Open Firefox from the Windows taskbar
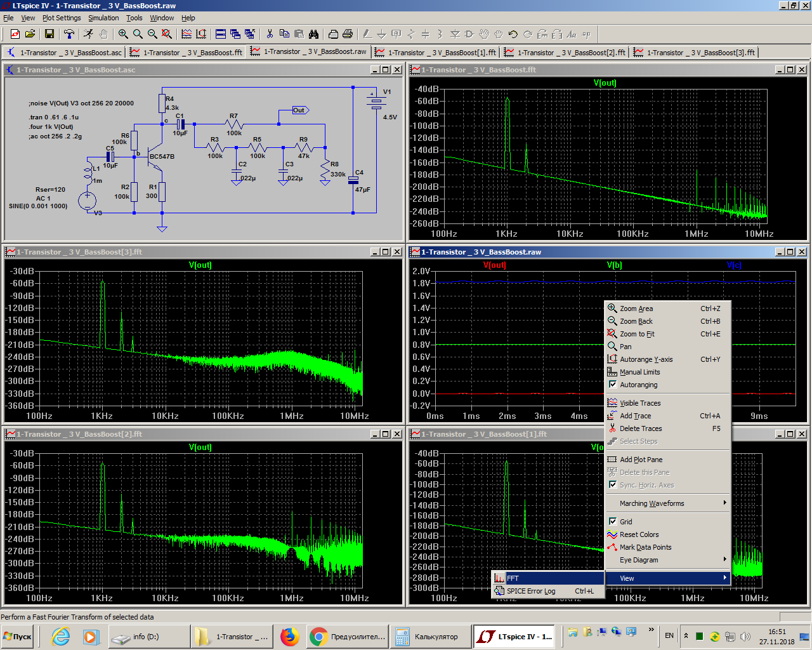Screen dimensions: 812x650 (x=290, y=636)
